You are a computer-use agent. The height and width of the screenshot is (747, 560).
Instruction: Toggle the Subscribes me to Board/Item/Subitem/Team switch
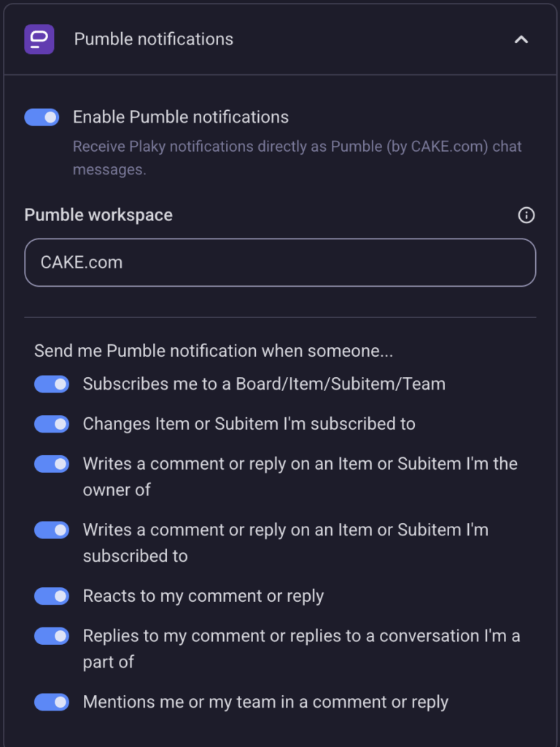(x=52, y=384)
